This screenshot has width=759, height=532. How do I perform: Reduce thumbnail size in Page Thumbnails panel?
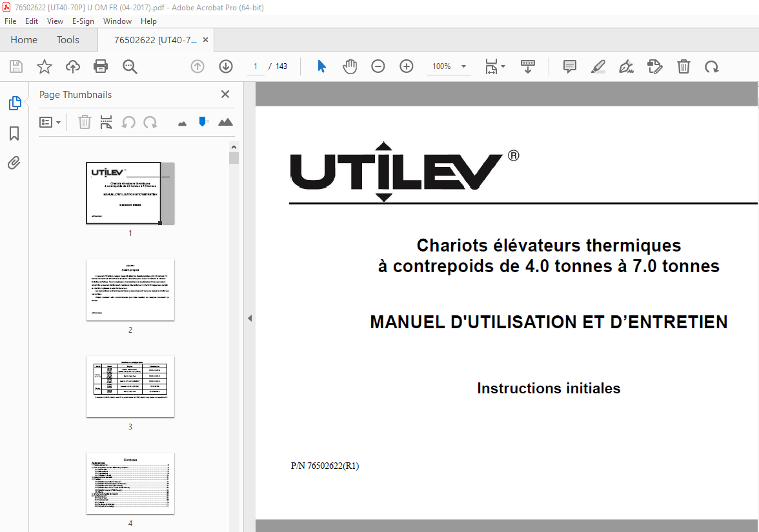[183, 122]
